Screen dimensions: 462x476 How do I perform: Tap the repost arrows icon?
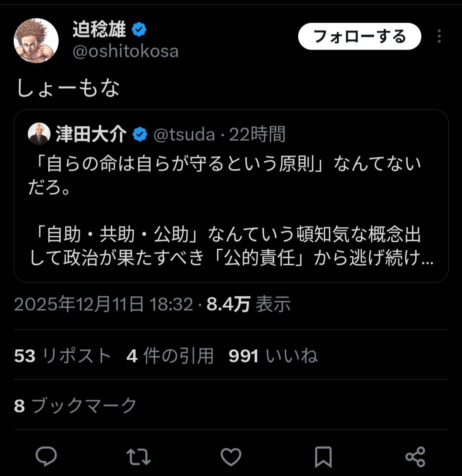[x=139, y=456]
